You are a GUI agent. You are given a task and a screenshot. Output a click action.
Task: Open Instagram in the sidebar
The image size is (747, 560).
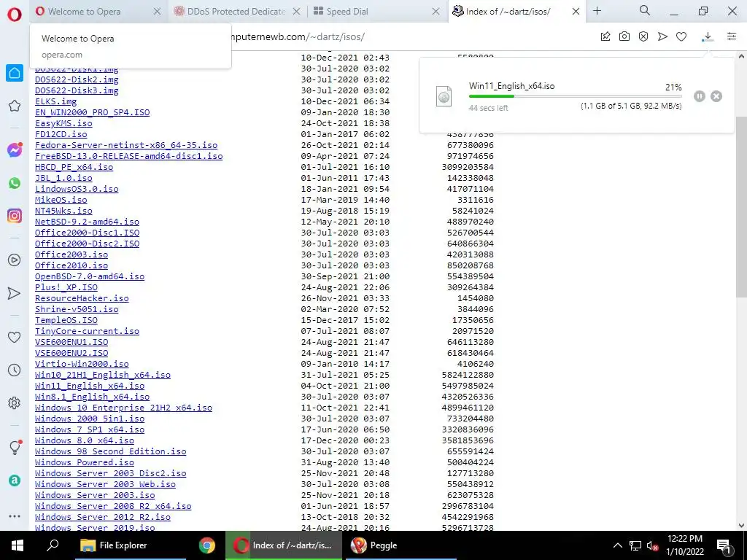pyautogui.click(x=15, y=216)
